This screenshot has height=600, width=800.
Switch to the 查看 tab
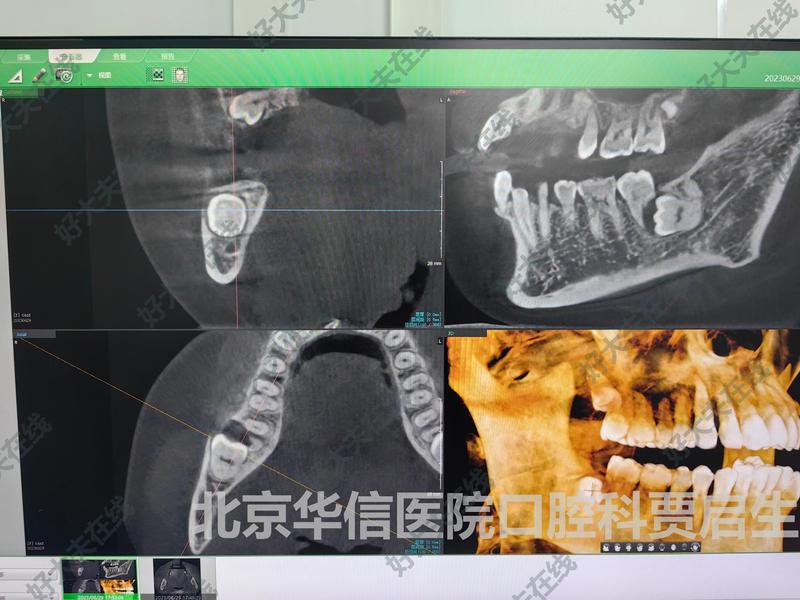point(119,58)
